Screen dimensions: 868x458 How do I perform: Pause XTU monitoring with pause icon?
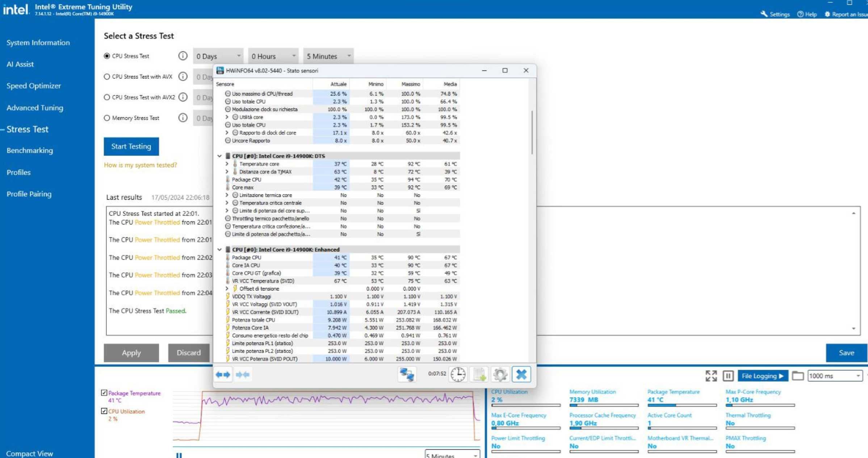point(728,376)
